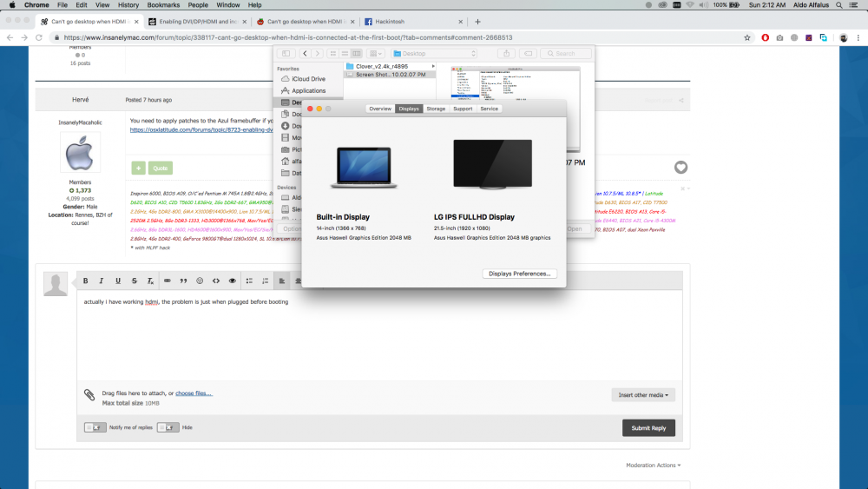The width and height of the screenshot is (868, 489).
Task: Click the heart reaction icon on Hervé's post
Action: coord(681,168)
